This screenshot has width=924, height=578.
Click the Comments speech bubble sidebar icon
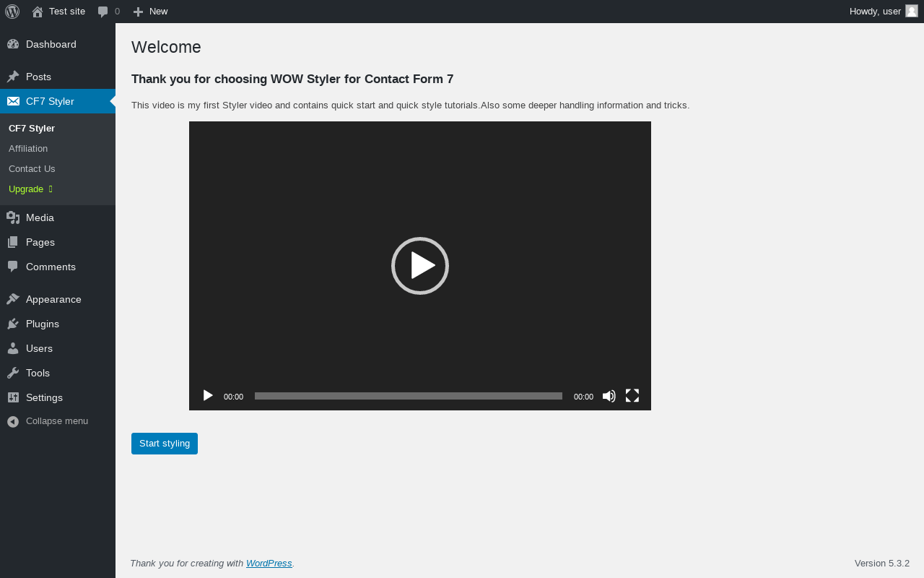point(13,267)
